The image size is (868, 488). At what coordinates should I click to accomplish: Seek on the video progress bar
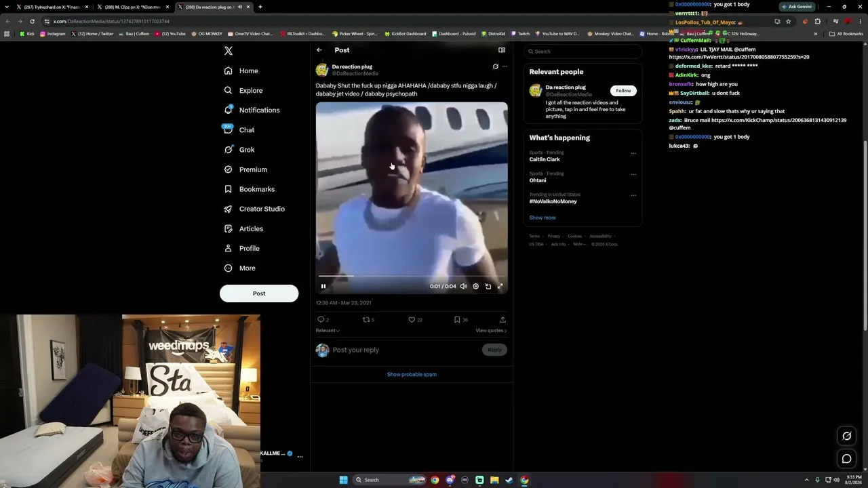tap(412, 276)
